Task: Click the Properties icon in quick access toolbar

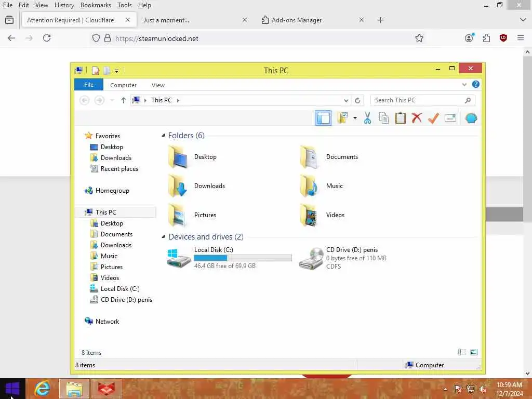Action: 96,71
